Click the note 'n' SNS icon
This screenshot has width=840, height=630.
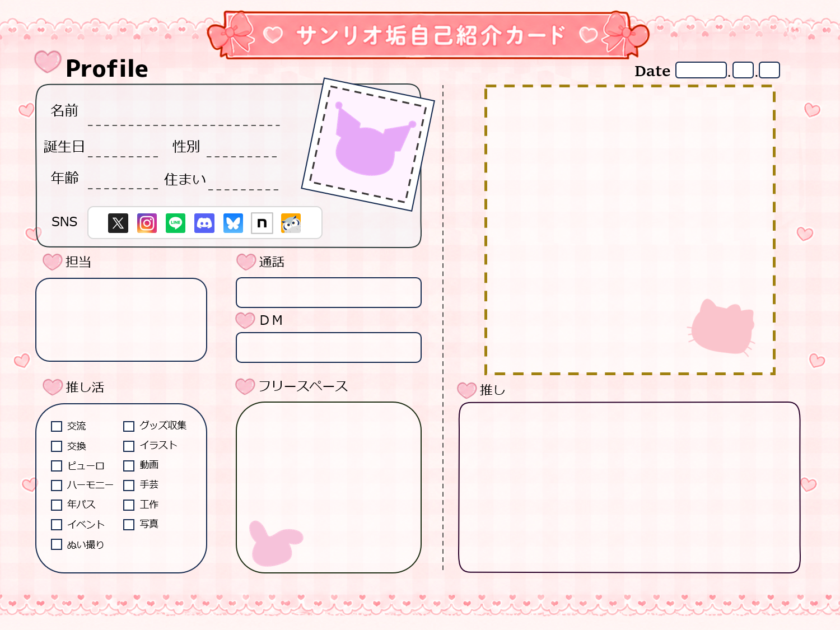262,223
